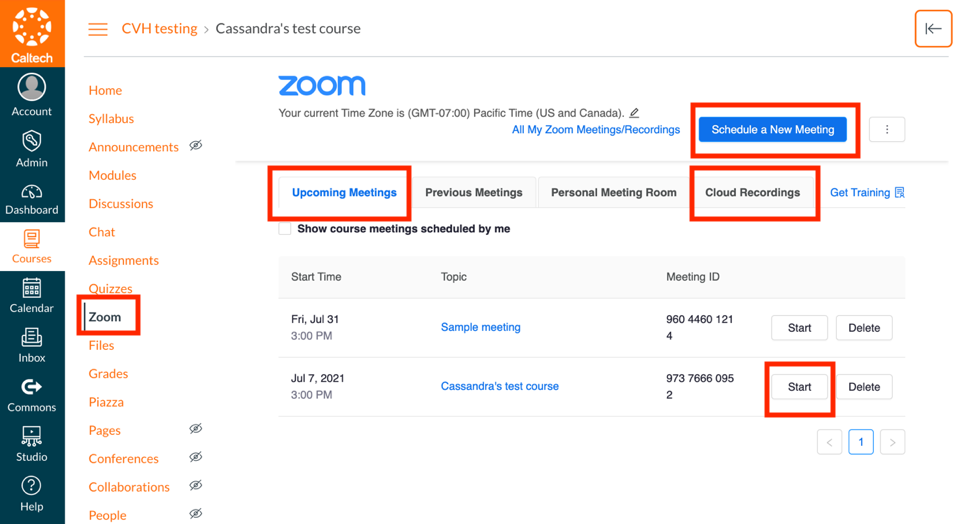Go to next page of meetings

pos(893,442)
